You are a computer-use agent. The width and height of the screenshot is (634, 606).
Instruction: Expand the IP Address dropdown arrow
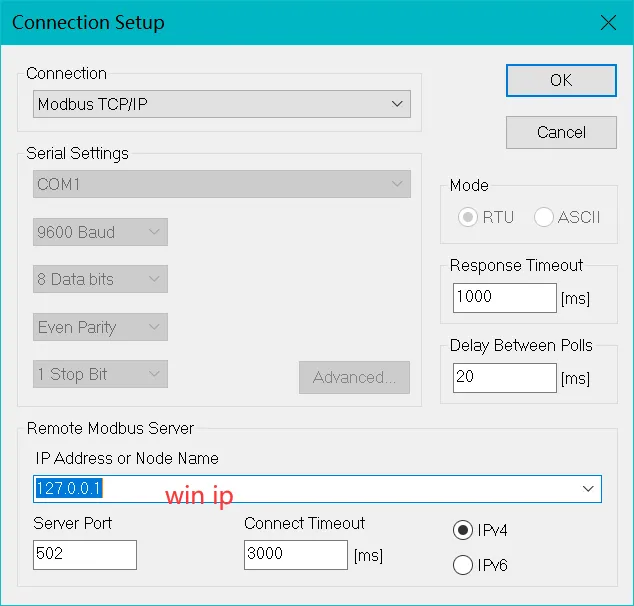[588, 489]
